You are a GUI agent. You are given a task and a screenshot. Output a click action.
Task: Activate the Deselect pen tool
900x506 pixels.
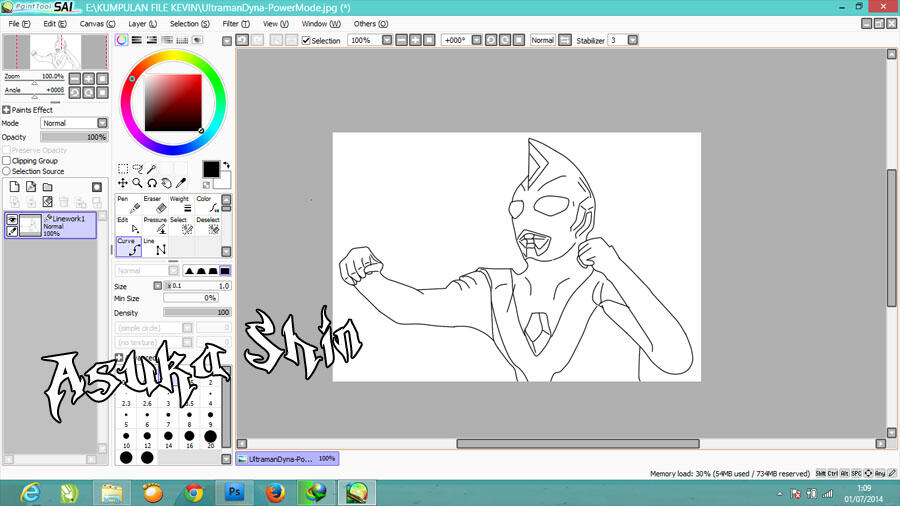click(208, 225)
